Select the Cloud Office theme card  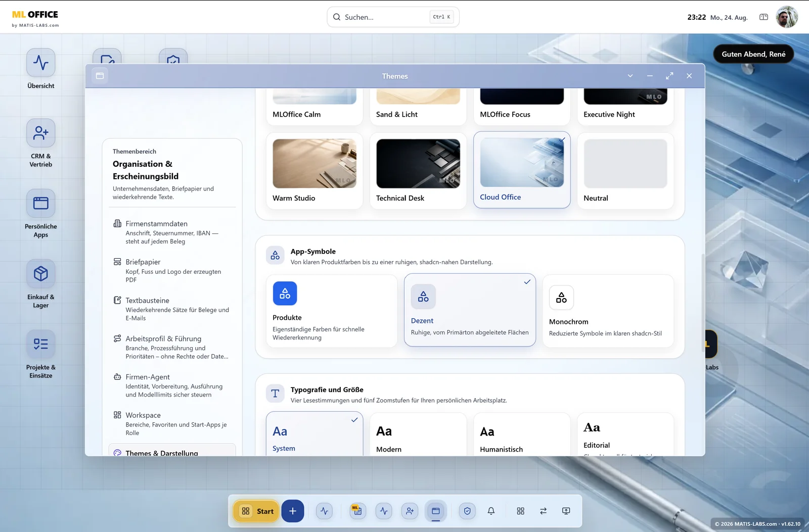[522, 170]
